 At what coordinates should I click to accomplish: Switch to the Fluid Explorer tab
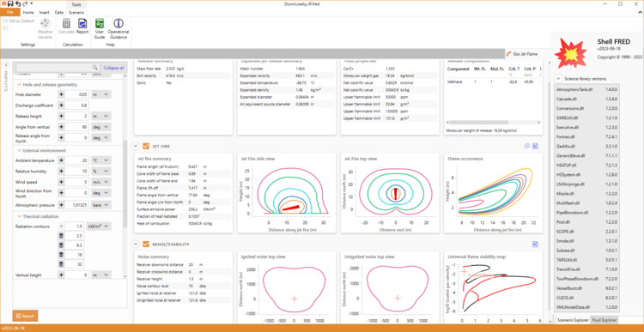[x=604, y=320]
